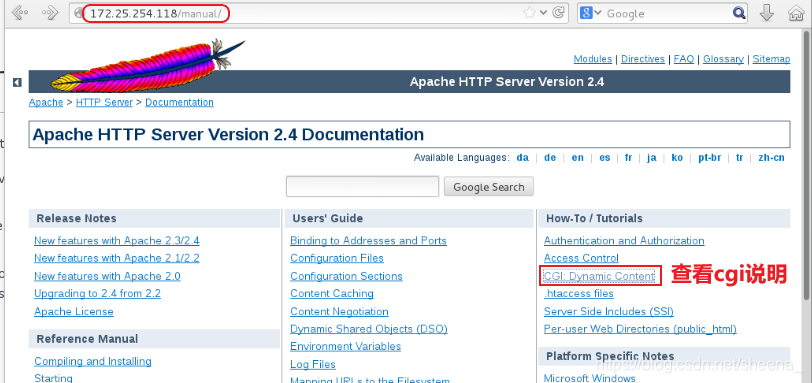This screenshot has width=812, height=383.
Task: Click the Google Search button
Action: [488, 187]
